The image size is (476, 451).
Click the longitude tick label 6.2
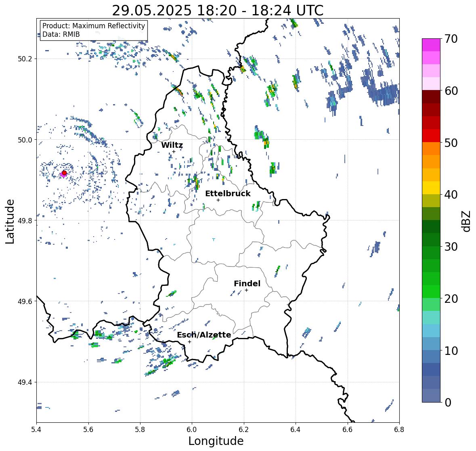(x=244, y=430)
